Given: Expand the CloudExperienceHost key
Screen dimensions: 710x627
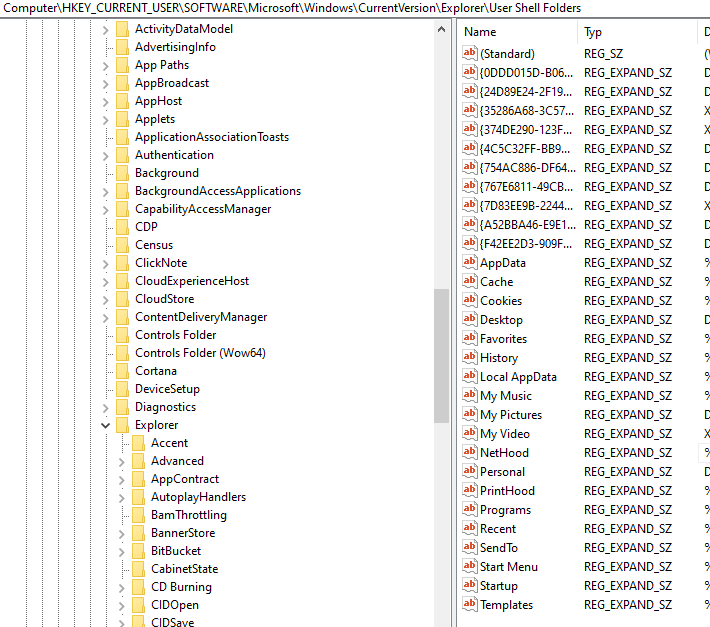Looking at the screenshot, I should click(106, 282).
